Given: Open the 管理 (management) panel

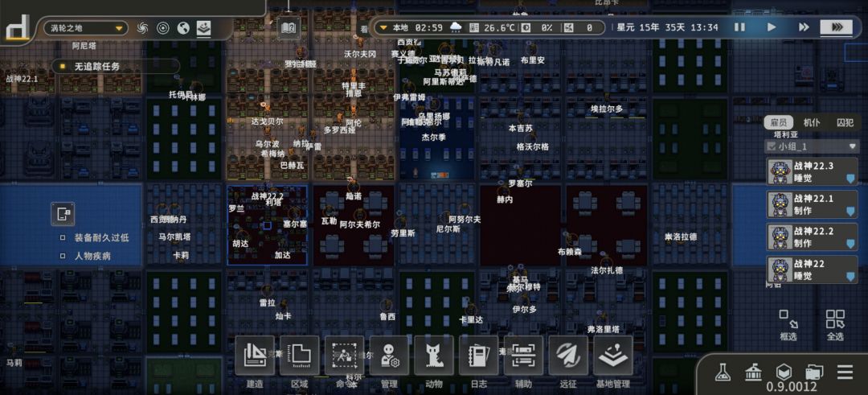Looking at the screenshot, I should point(389,355).
